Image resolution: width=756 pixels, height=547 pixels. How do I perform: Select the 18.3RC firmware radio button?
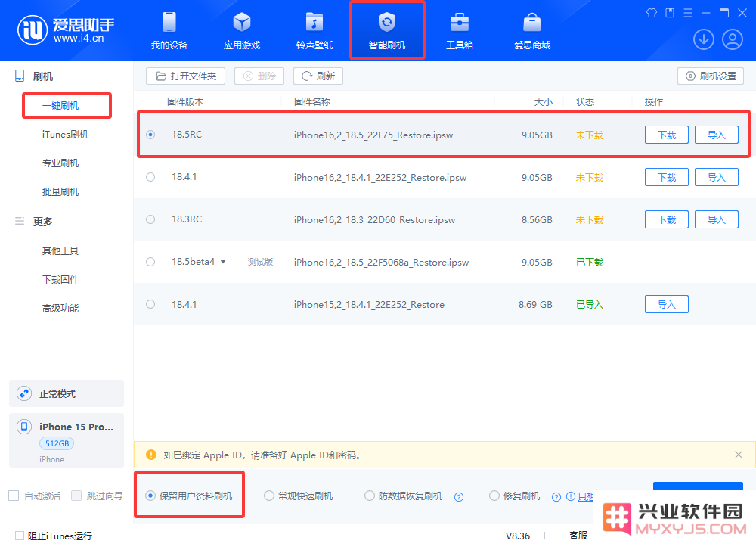coord(150,219)
